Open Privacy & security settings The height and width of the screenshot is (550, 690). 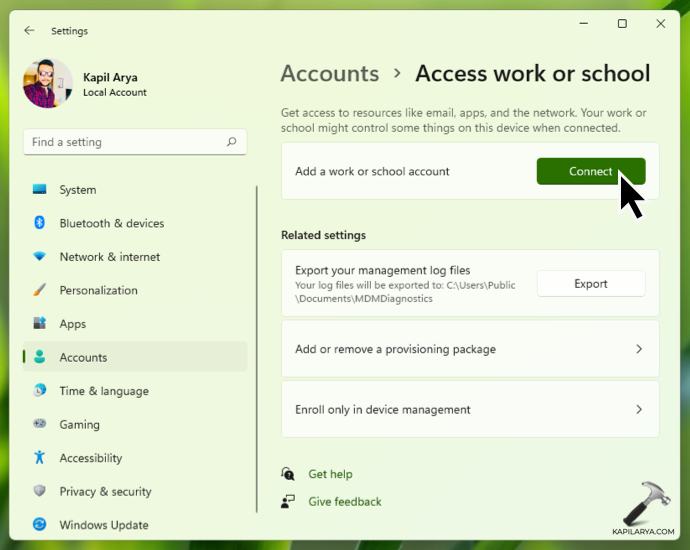point(135,491)
